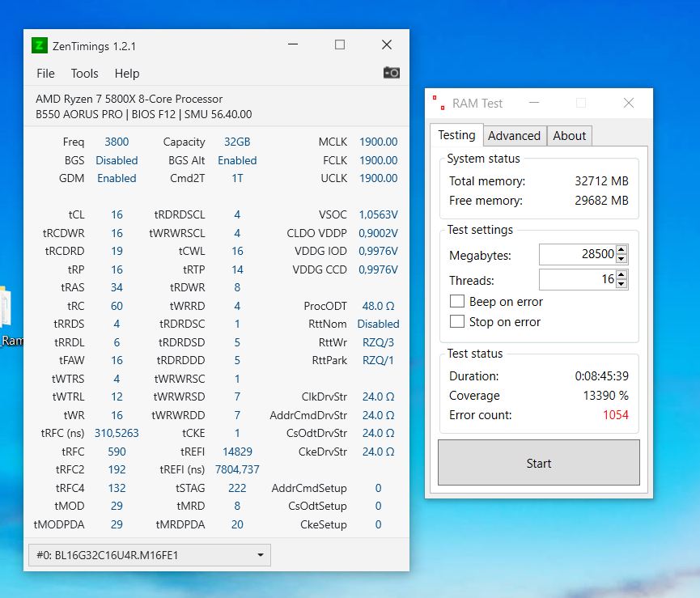
Task: Switch to the Testing tab
Action: (x=456, y=135)
